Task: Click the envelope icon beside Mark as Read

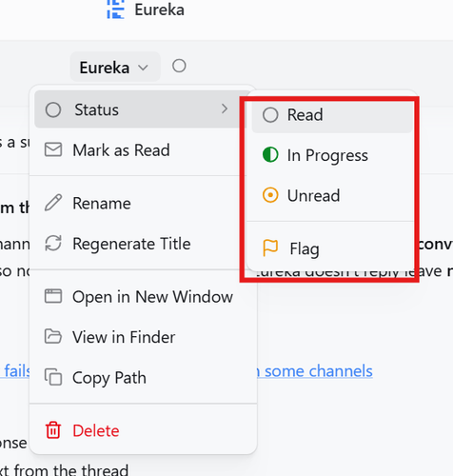Action: pyautogui.click(x=53, y=149)
